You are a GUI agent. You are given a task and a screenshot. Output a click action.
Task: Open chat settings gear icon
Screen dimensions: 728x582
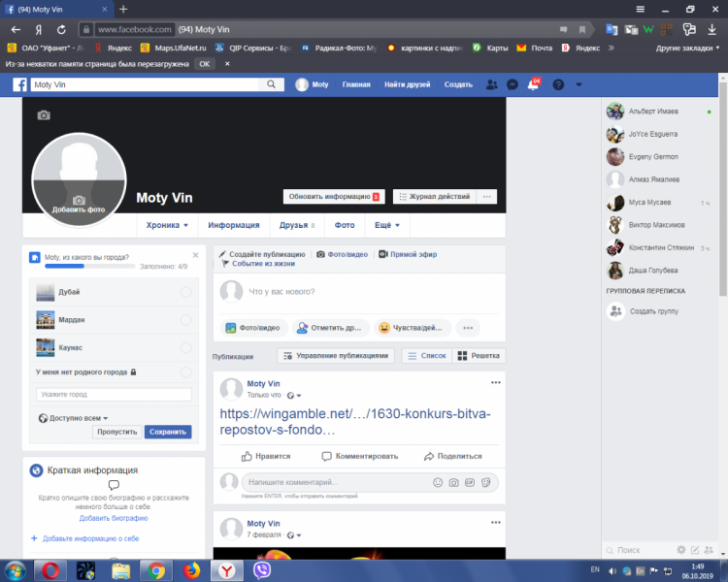click(x=681, y=550)
